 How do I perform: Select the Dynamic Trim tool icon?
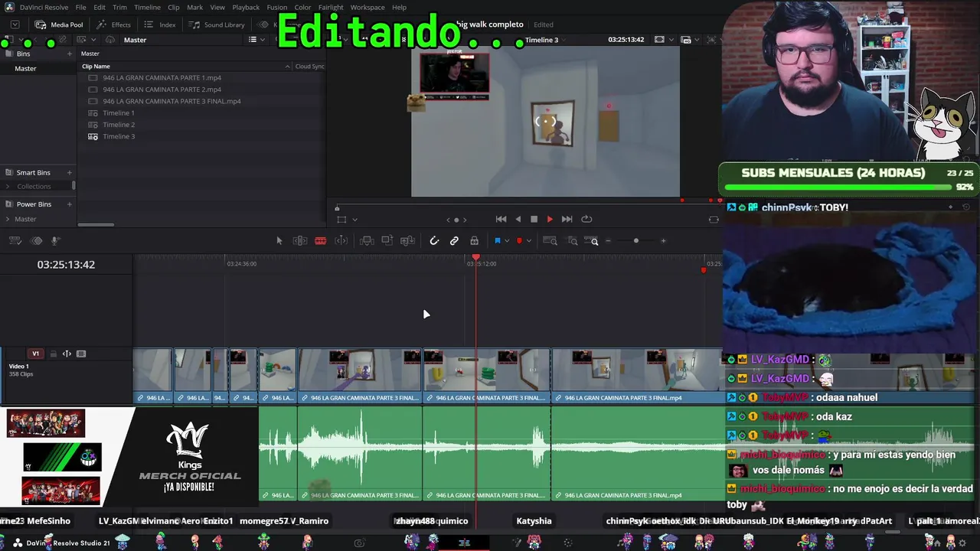[x=341, y=241]
